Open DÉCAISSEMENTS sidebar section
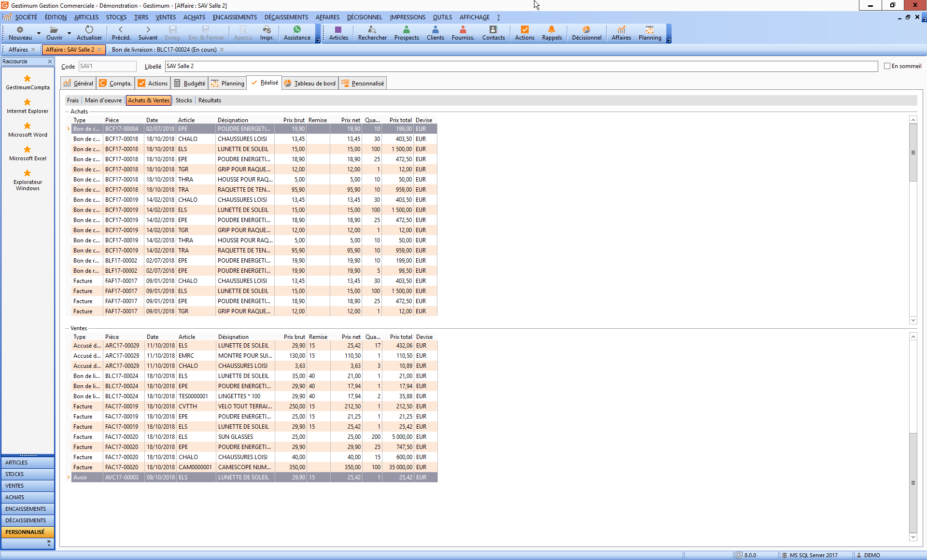The image size is (927, 560). tap(28, 520)
